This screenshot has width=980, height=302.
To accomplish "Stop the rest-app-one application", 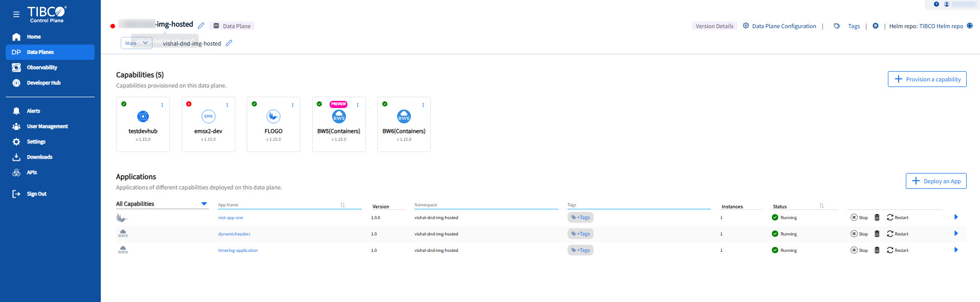I will pyautogui.click(x=859, y=218).
